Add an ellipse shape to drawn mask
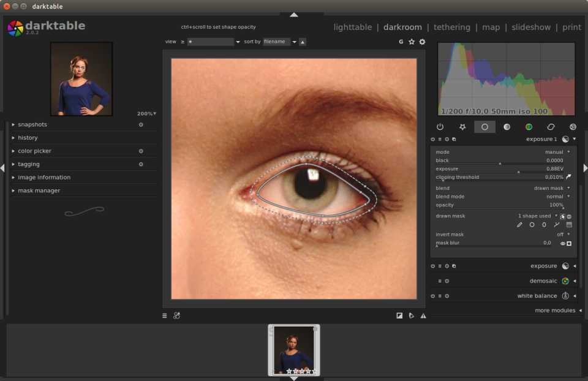This screenshot has width=588, height=381. tap(544, 225)
